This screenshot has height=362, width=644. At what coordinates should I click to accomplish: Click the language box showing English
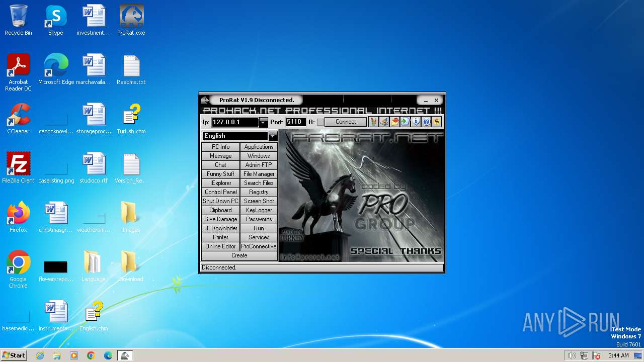pos(235,136)
